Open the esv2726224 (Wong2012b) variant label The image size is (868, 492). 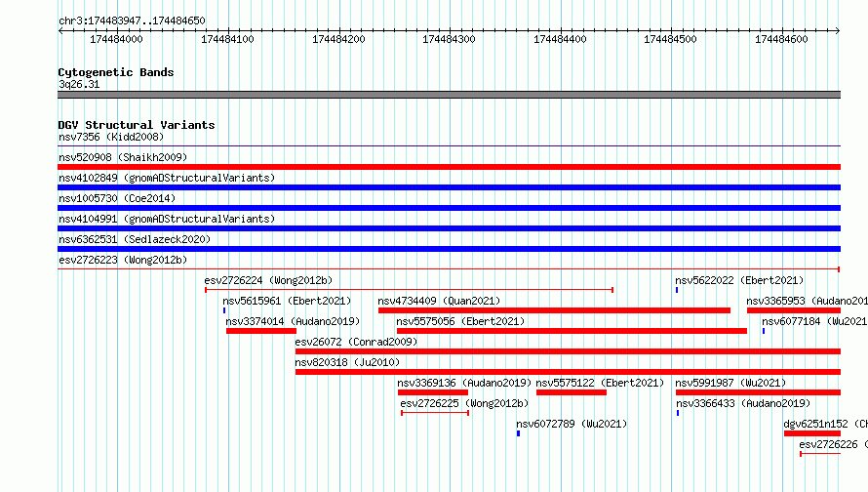pos(268,280)
